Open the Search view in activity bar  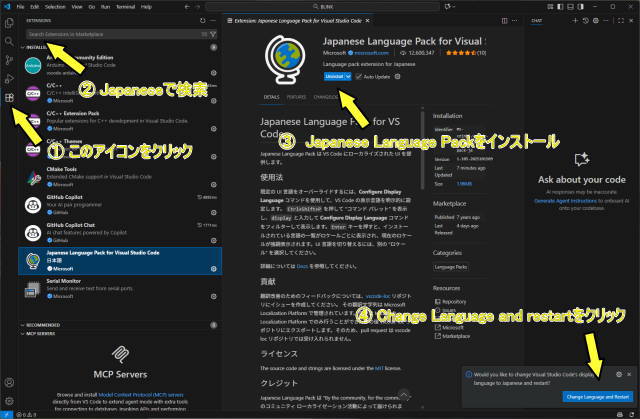[9, 43]
